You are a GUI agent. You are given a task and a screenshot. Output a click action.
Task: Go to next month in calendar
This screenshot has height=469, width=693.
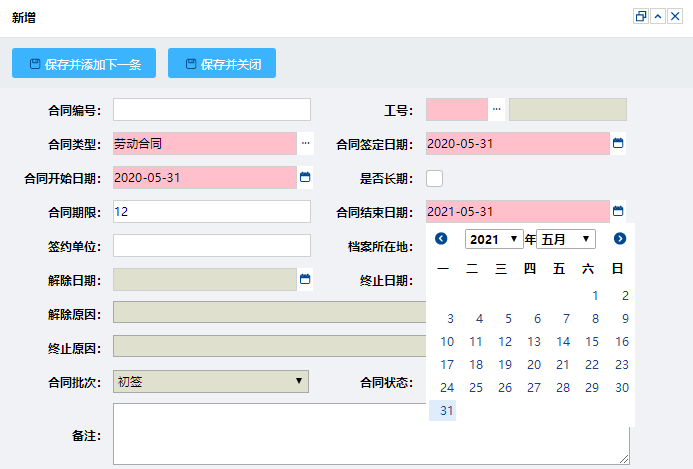(x=620, y=239)
